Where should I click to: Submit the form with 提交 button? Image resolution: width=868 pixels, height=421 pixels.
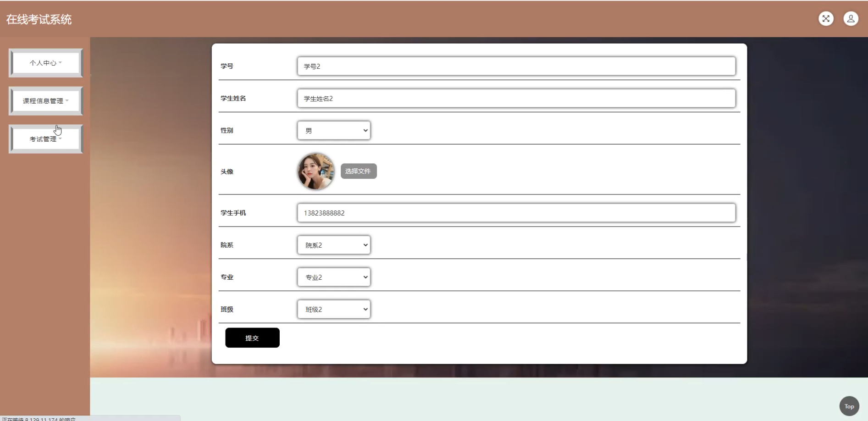(252, 338)
